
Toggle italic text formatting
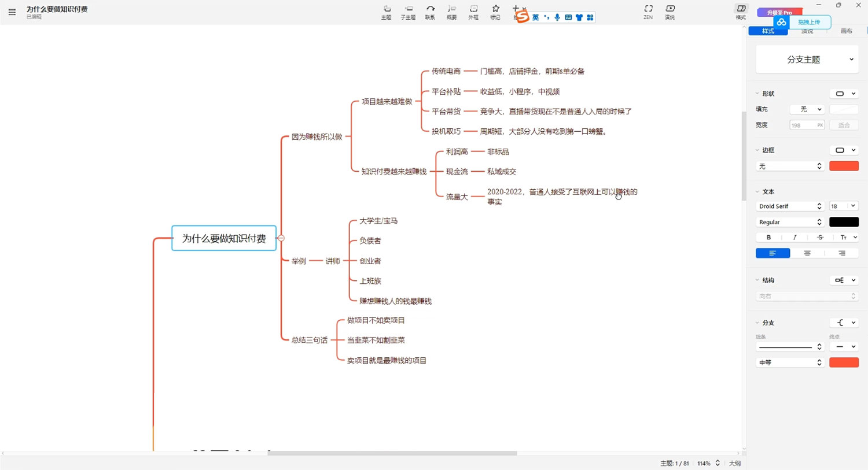pos(795,238)
